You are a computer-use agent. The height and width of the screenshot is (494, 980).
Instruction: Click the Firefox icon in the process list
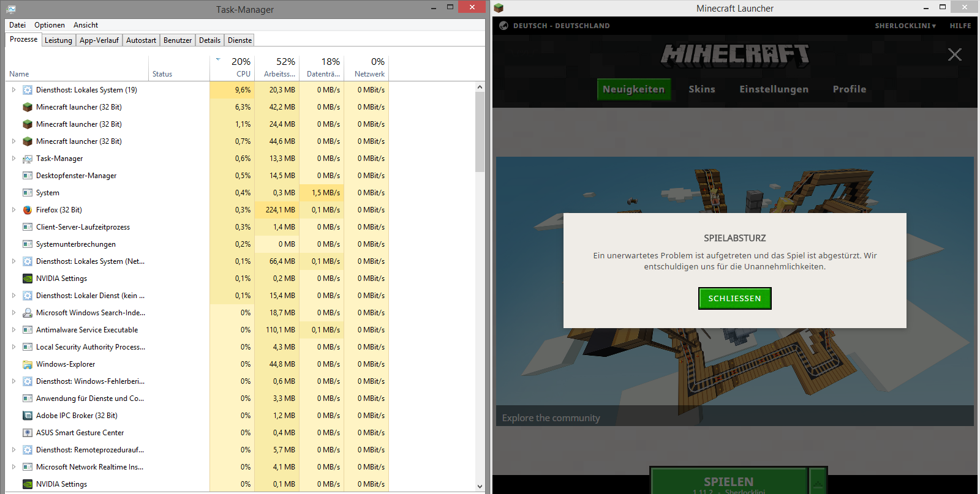point(28,210)
